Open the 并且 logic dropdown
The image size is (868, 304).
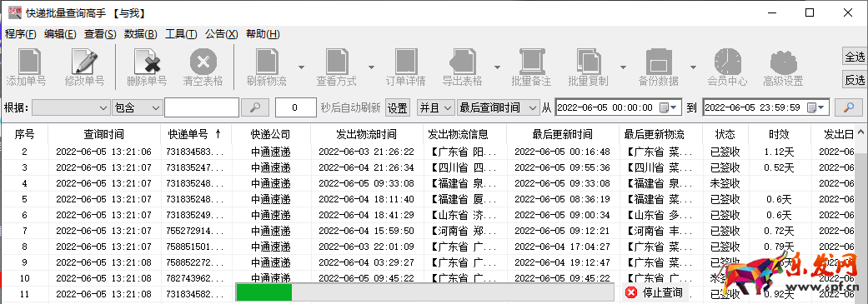[x=435, y=107]
